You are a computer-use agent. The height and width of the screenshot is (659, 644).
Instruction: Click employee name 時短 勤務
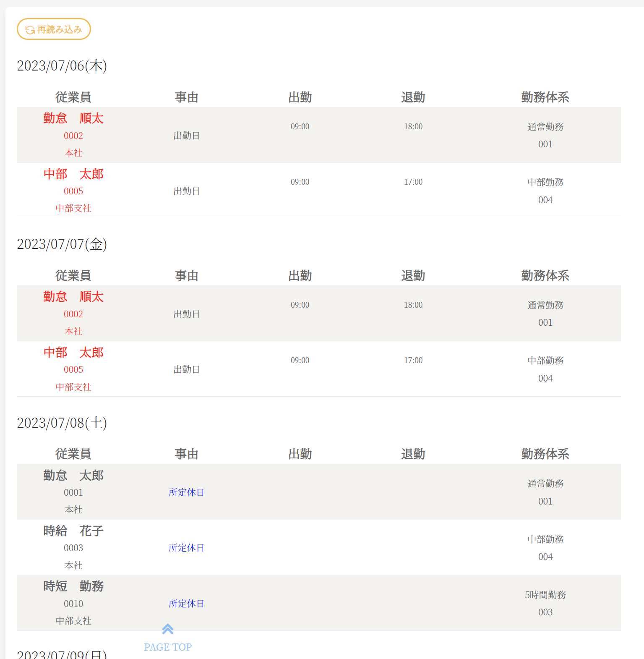coord(73,586)
